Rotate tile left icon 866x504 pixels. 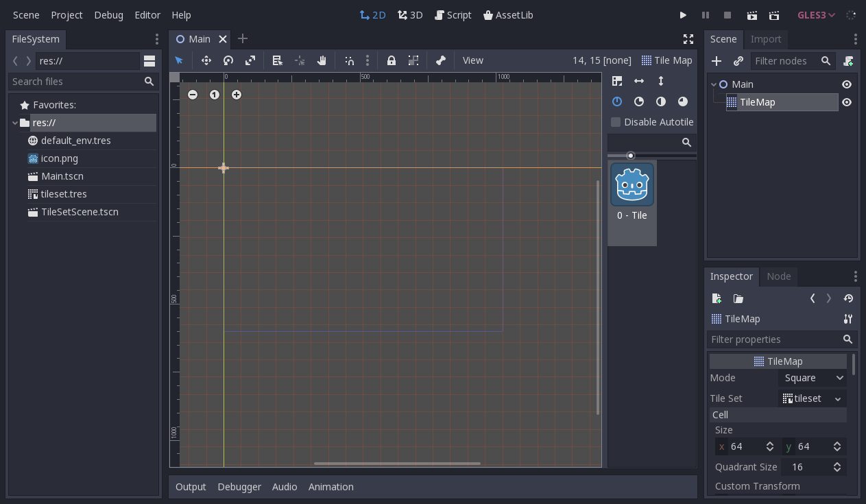coord(617,101)
